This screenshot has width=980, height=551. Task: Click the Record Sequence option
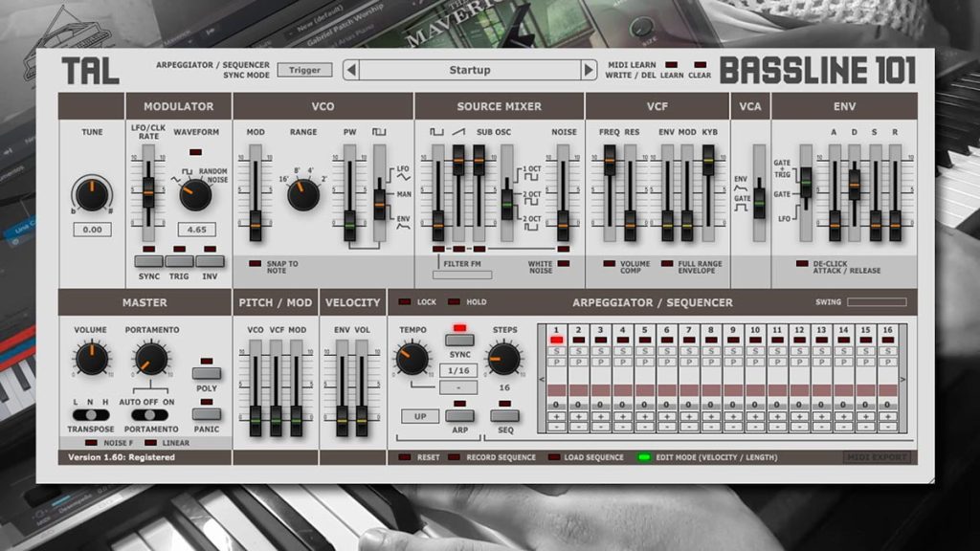(x=501, y=457)
